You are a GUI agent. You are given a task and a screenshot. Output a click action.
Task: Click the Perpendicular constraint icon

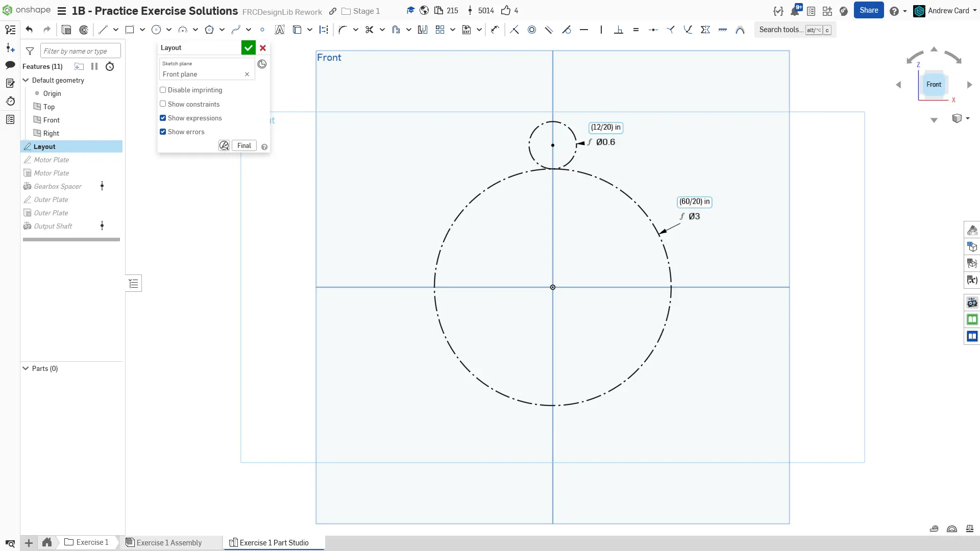point(619,30)
